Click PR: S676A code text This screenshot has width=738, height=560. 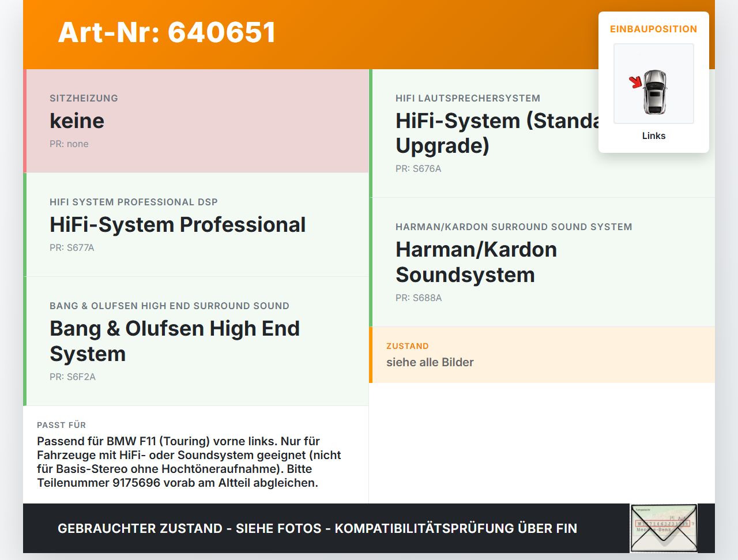pyautogui.click(x=419, y=169)
